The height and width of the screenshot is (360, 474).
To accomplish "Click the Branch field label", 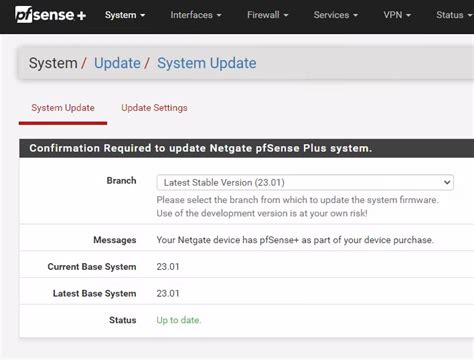I will (121, 181).
